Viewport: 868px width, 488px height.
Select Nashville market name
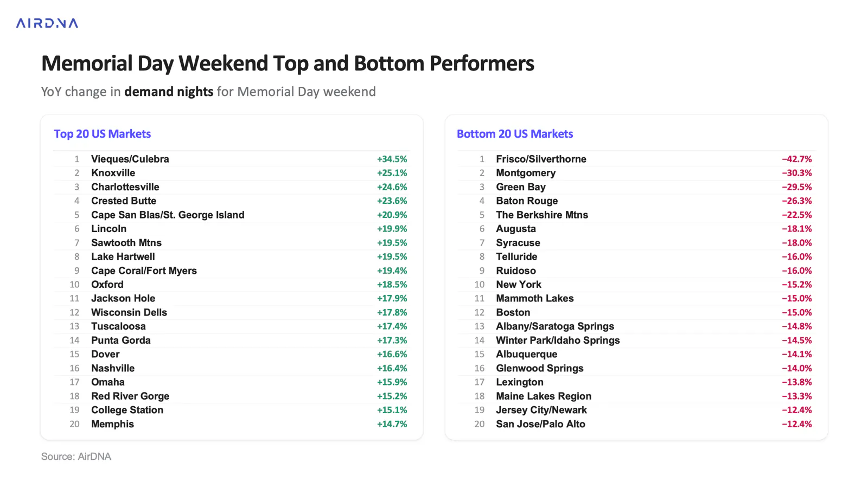(113, 368)
